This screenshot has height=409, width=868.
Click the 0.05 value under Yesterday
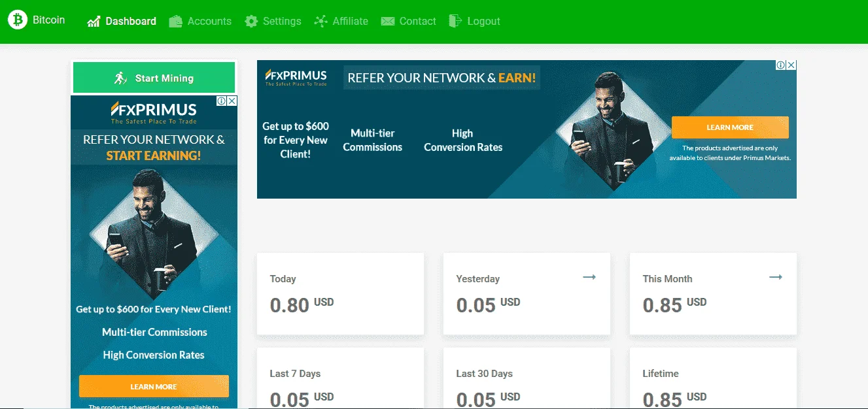[x=476, y=305]
